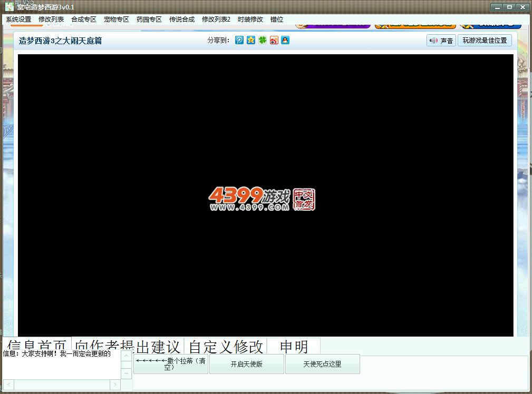Click the 撒个拉蒂（清空） button

[171, 364]
